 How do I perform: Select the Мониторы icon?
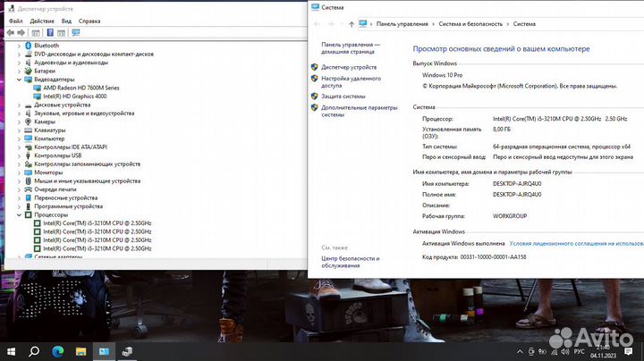pyautogui.click(x=28, y=172)
